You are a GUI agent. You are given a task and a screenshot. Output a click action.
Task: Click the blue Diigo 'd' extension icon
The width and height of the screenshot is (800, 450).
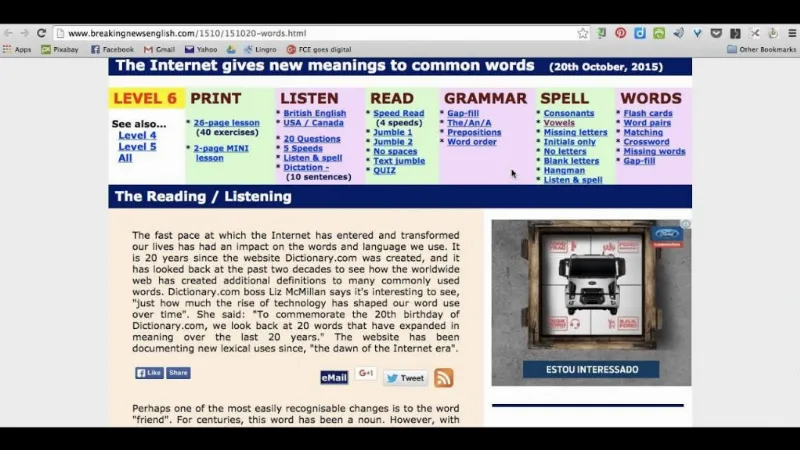tap(640, 33)
